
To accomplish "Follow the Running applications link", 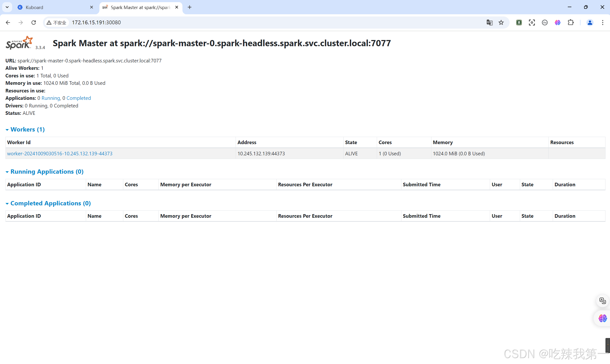I will (51, 98).
